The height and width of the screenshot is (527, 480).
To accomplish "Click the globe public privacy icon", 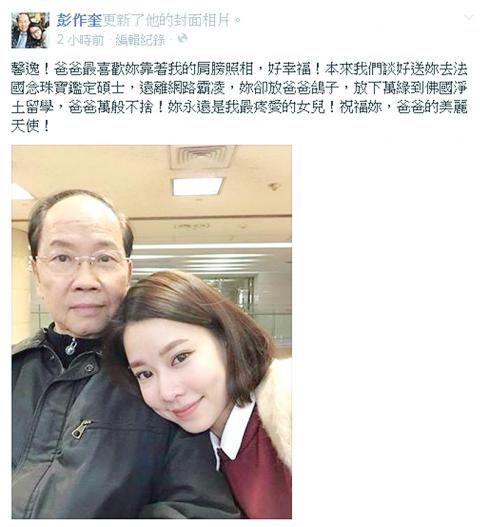I will pyautogui.click(x=182, y=38).
